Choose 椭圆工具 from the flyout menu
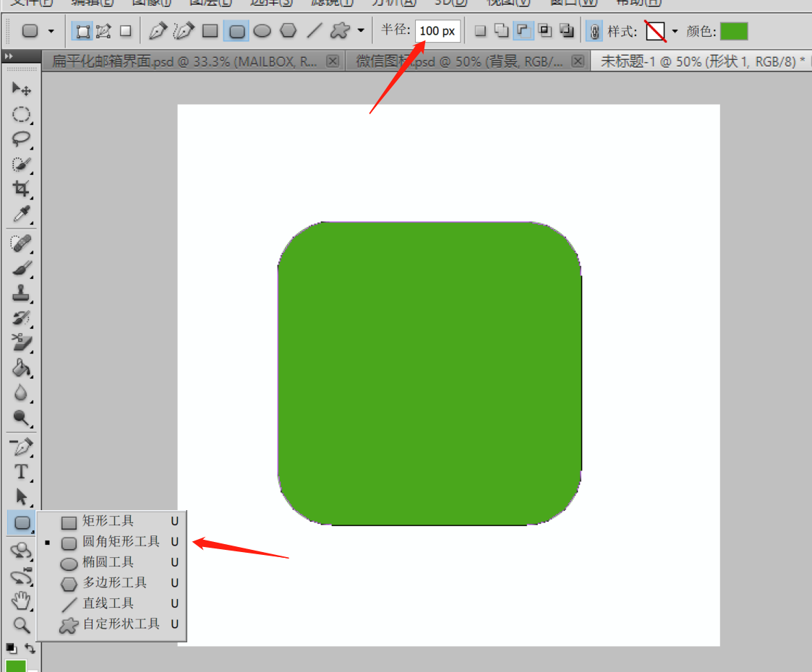This screenshot has width=812, height=672. [x=112, y=562]
